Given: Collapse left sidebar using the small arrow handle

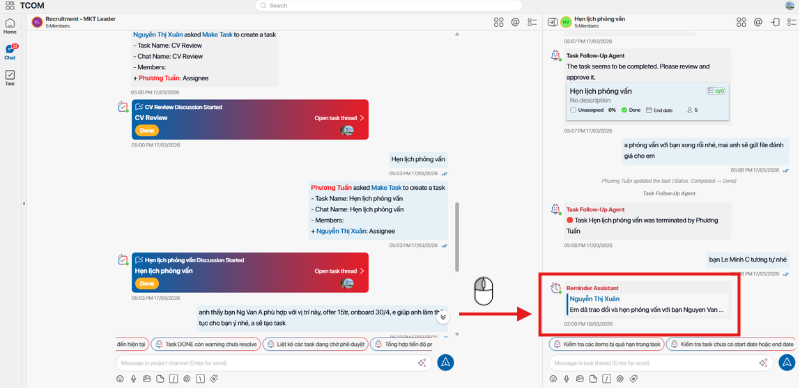Looking at the screenshot, I should (x=23, y=203).
